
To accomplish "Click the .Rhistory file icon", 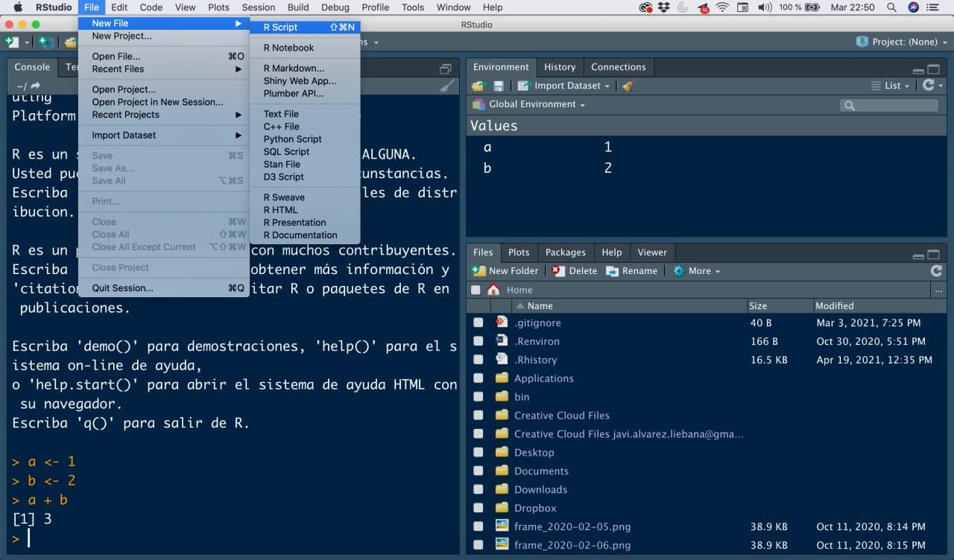I will [502, 360].
